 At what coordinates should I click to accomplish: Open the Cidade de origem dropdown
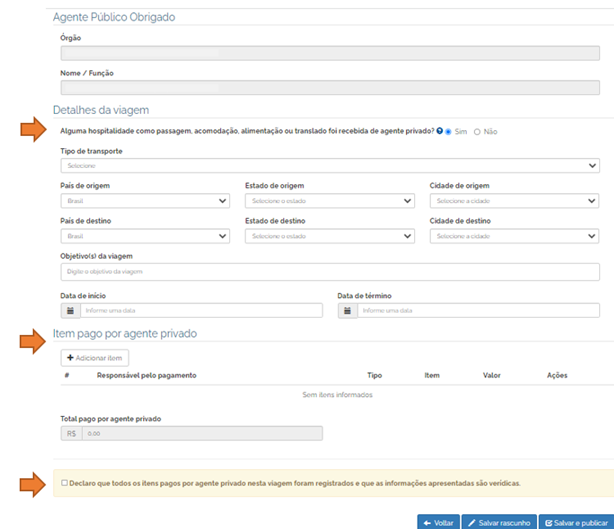[x=514, y=201]
